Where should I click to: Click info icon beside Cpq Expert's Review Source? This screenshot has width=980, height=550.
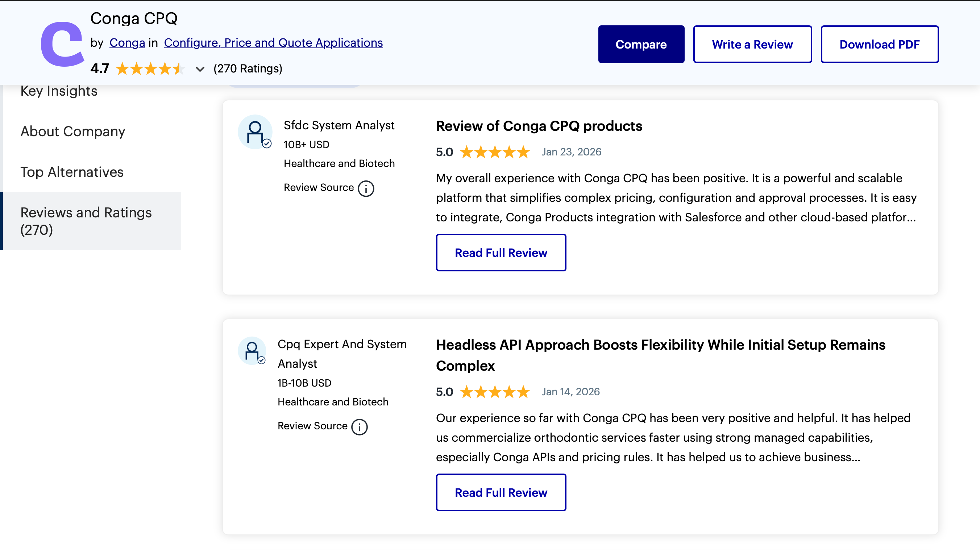(360, 427)
